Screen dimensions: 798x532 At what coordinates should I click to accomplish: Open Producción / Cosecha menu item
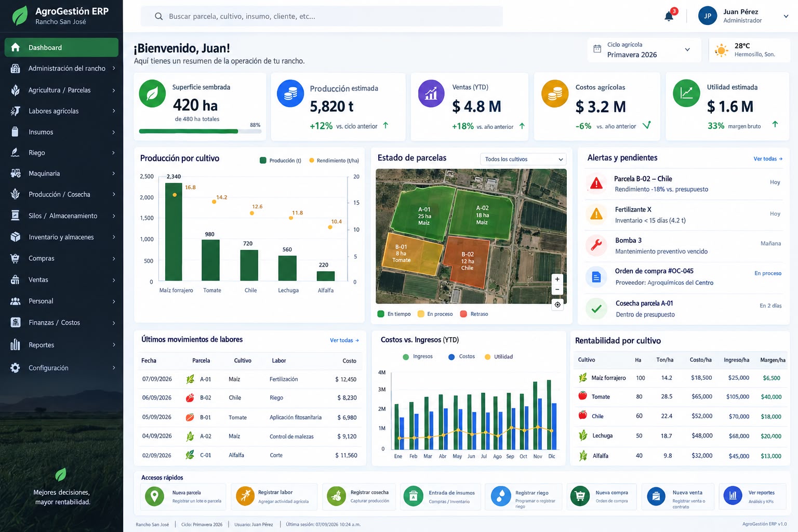(x=61, y=194)
